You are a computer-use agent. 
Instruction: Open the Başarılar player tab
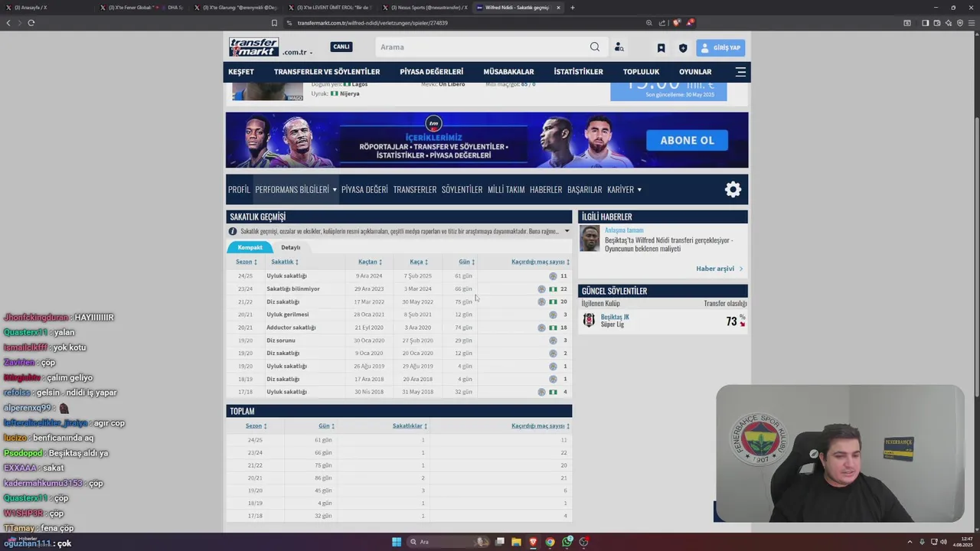coord(584,189)
